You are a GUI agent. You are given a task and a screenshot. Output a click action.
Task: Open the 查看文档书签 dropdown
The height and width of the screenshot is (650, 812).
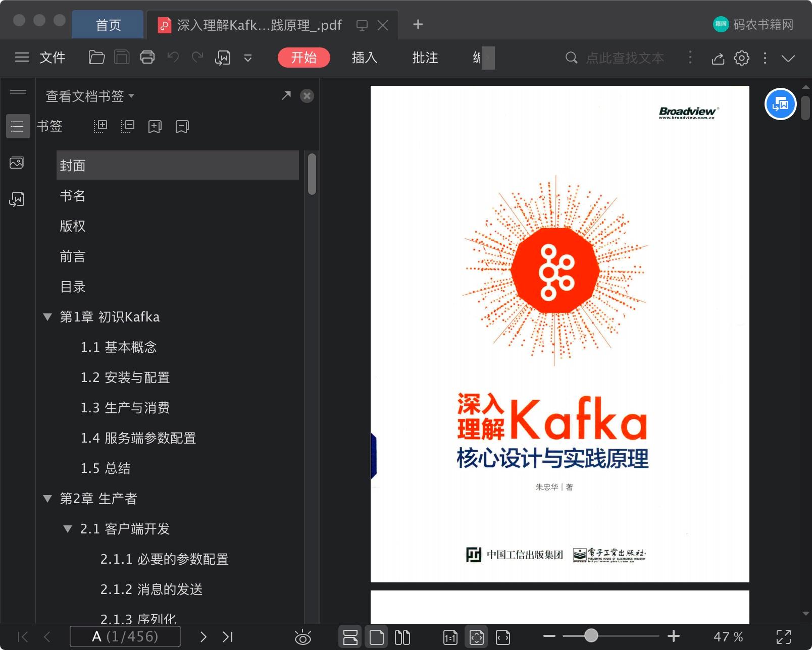pyautogui.click(x=90, y=96)
